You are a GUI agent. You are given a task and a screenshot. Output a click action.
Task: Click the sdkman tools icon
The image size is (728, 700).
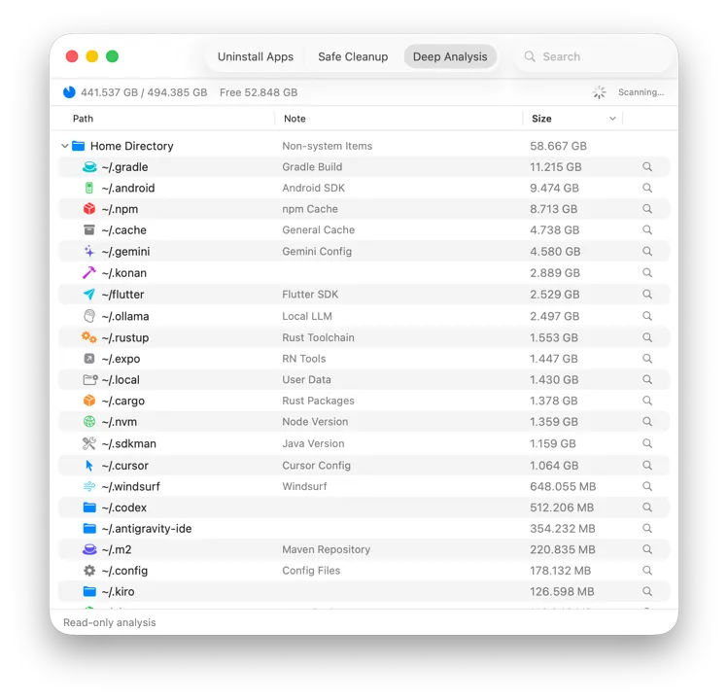point(89,443)
